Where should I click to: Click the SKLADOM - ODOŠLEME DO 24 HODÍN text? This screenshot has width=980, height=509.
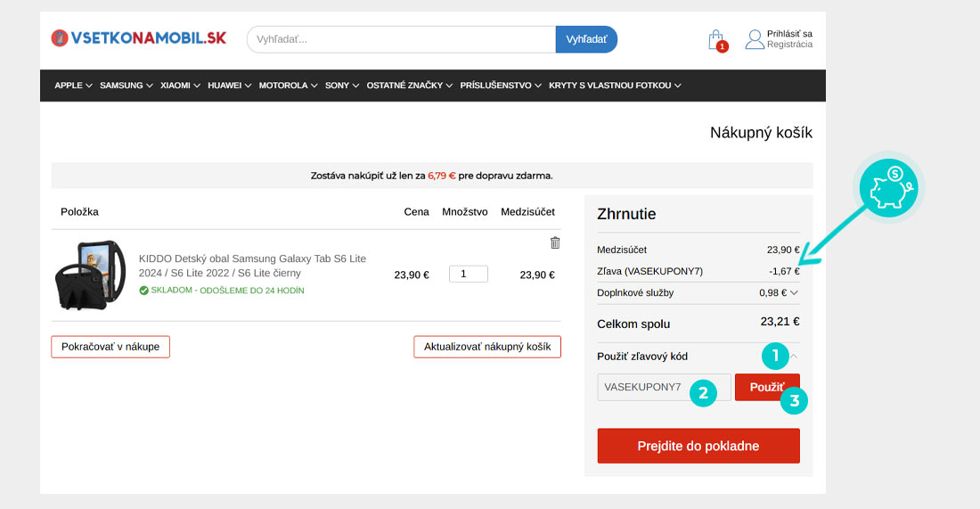point(227,291)
